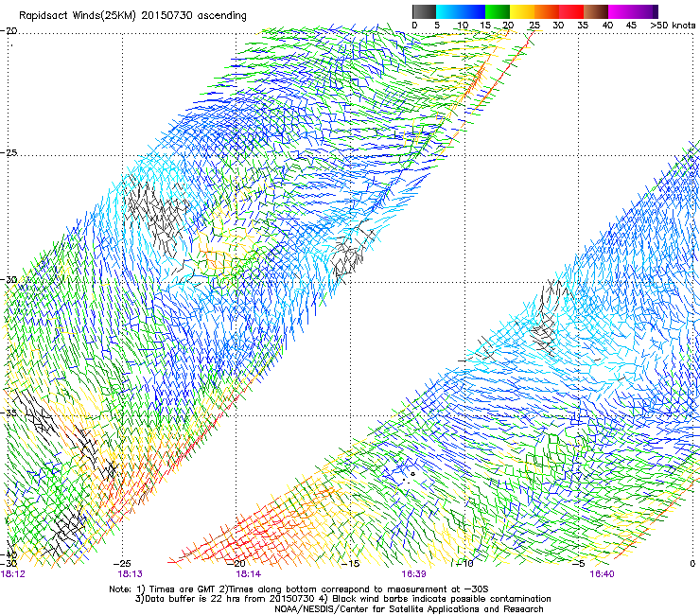Click the purple time label '18:13'
This screenshot has height=615, width=700.
pyautogui.click(x=130, y=573)
